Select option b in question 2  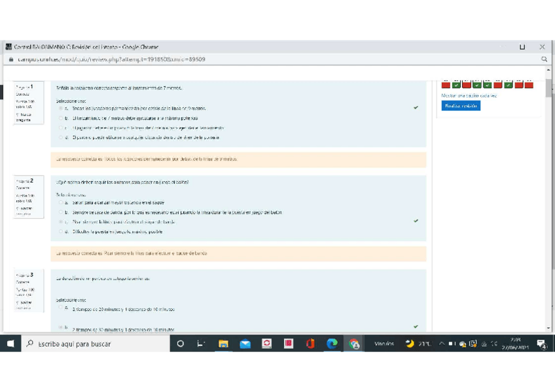pos(60,212)
